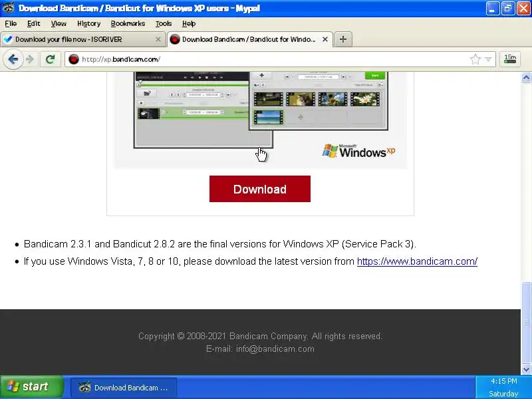The width and height of the screenshot is (532, 399).
Task: Open the Help menu
Action: [x=189, y=23]
